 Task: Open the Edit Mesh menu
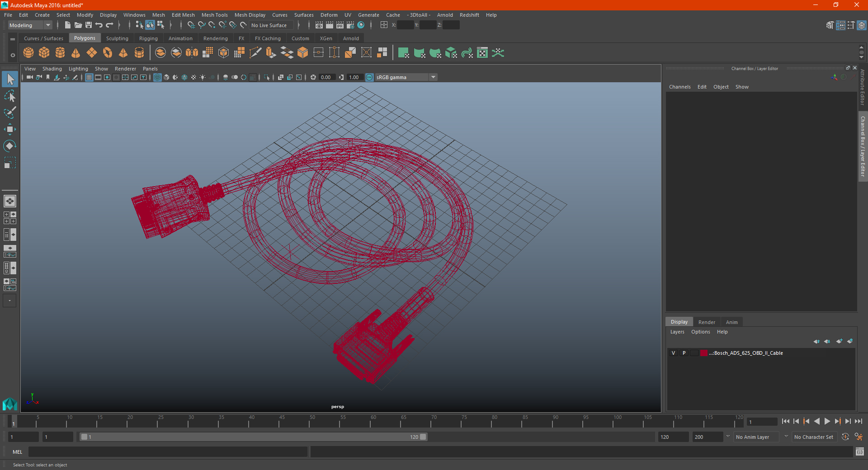click(x=183, y=15)
